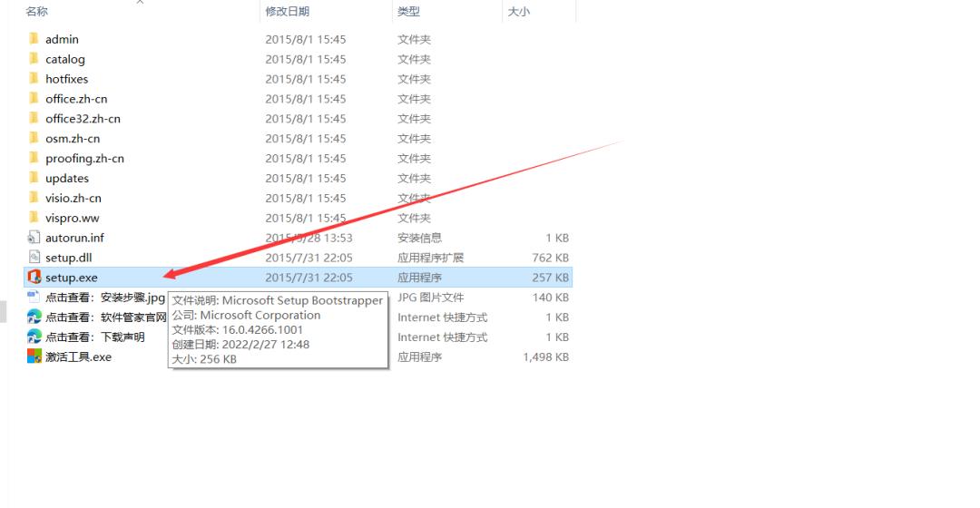980x508 pixels.
Task: Click the 762 KB size of setup.dll
Action: 550,258
